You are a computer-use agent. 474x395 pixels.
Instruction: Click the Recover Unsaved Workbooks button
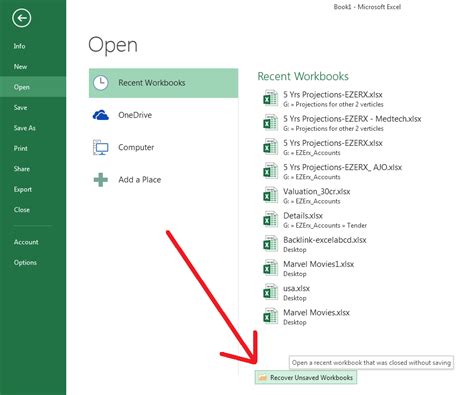[x=306, y=377]
